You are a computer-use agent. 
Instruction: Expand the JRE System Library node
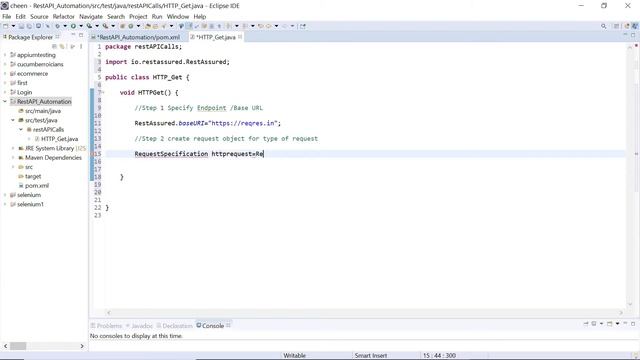click(13, 148)
